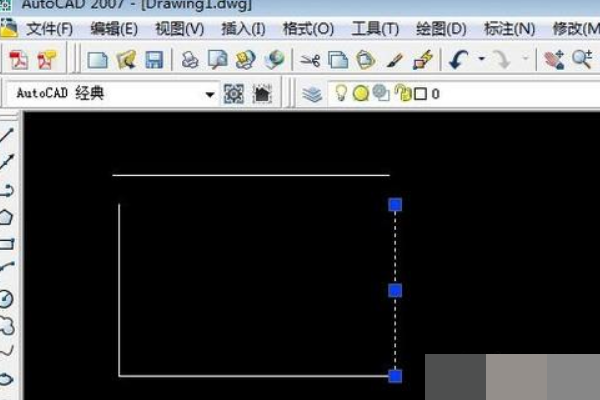Select the Line draw tool
The width and height of the screenshot is (600, 400).
pyautogui.click(x=7, y=135)
